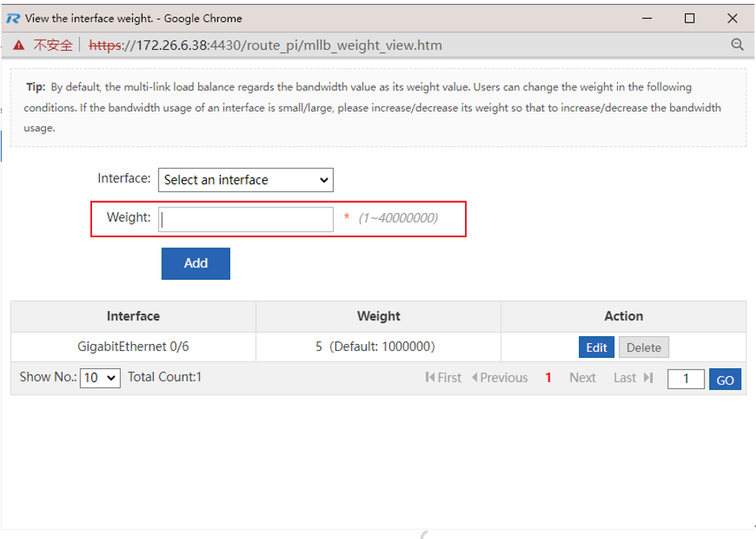Screen dimensions: 756x539
Task: Click the zoom magnifier icon in address bar
Action: click(736, 45)
